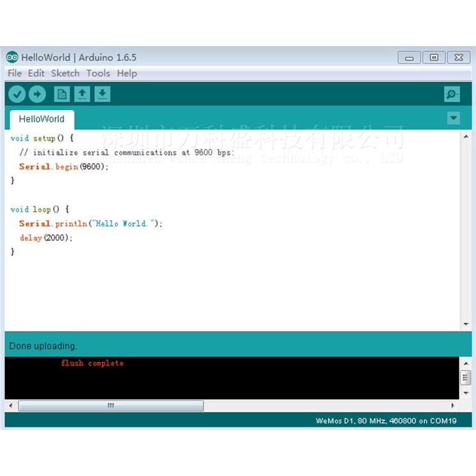The image size is (476, 476).
Task: Click editor scrollbar down arrow
Action: [466, 324]
